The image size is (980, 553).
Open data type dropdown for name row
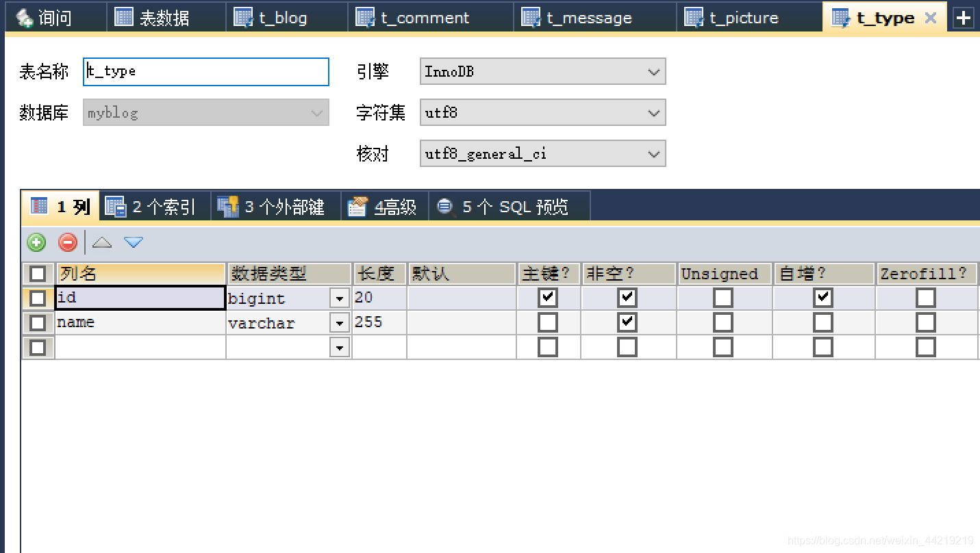click(340, 323)
